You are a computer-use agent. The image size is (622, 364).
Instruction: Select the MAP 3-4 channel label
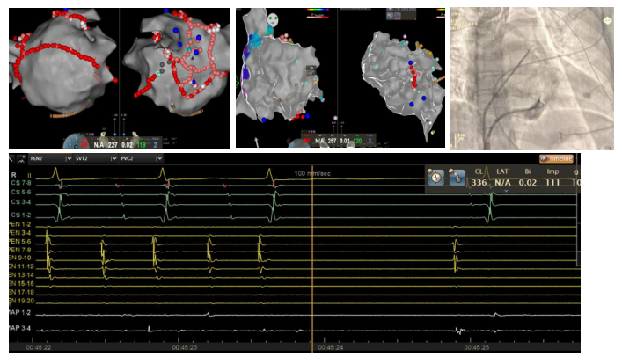(x=20, y=328)
